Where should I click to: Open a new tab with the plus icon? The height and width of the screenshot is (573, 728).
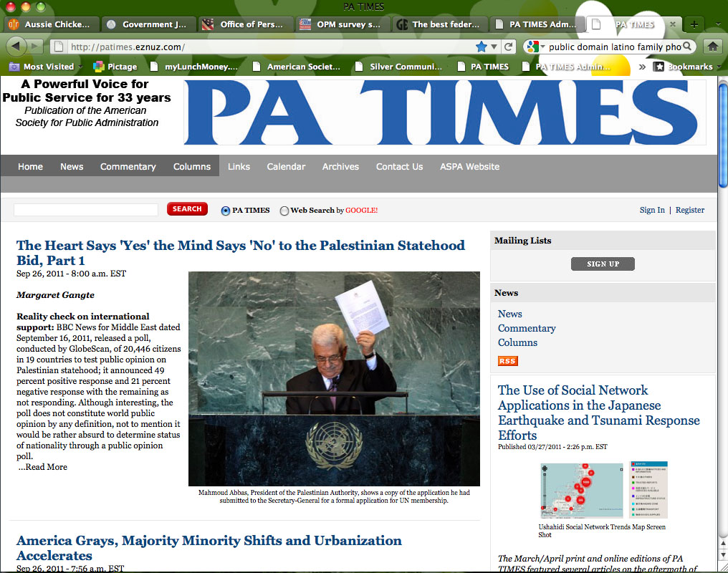tap(694, 24)
